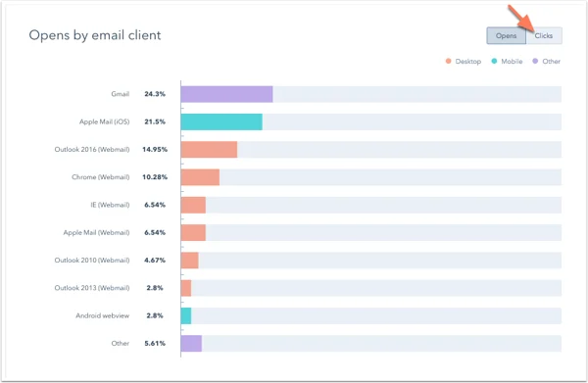Click the 24.3% value

pos(155,94)
